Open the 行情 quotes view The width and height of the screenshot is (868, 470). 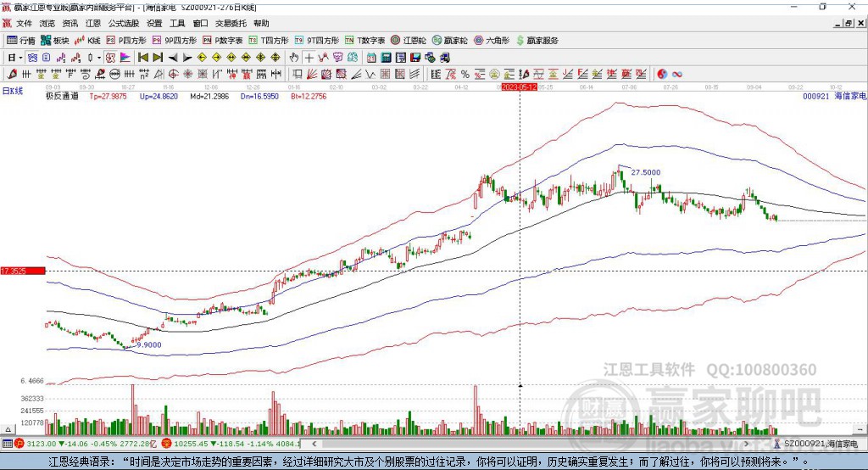coord(21,41)
